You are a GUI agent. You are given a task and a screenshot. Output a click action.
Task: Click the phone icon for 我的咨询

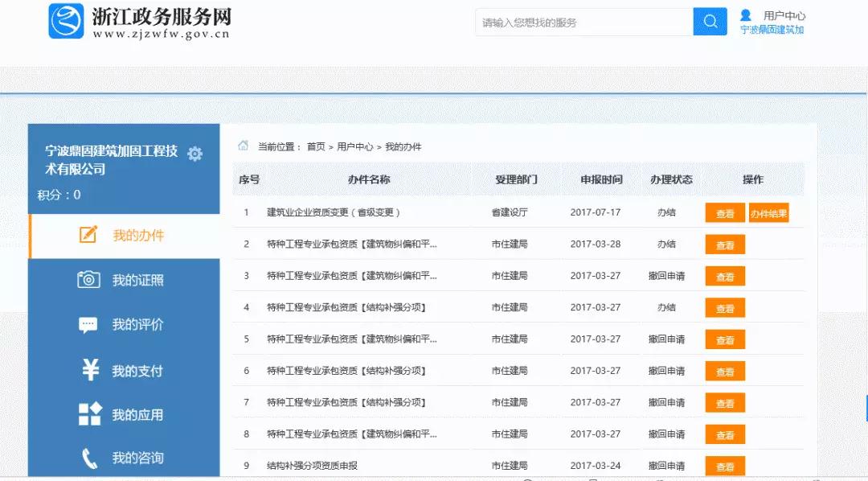pos(89,458)
